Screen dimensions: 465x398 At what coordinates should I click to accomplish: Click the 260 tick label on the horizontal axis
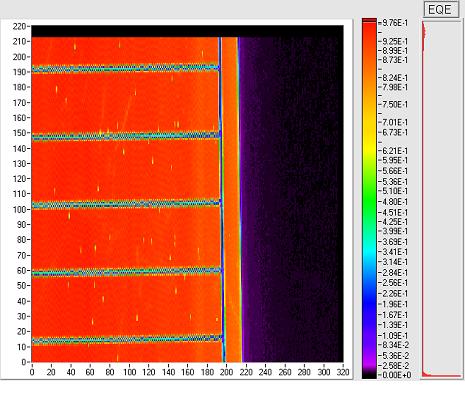click(285, 372)
